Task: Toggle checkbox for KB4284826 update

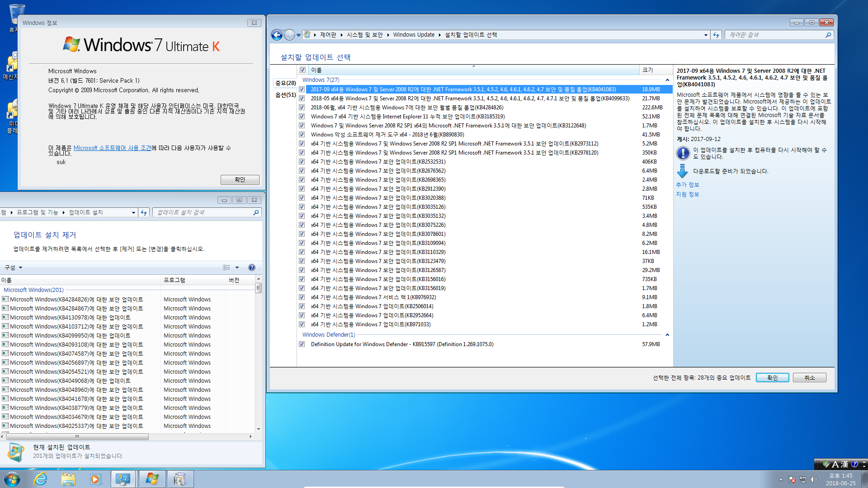Action: click(302, 107)
